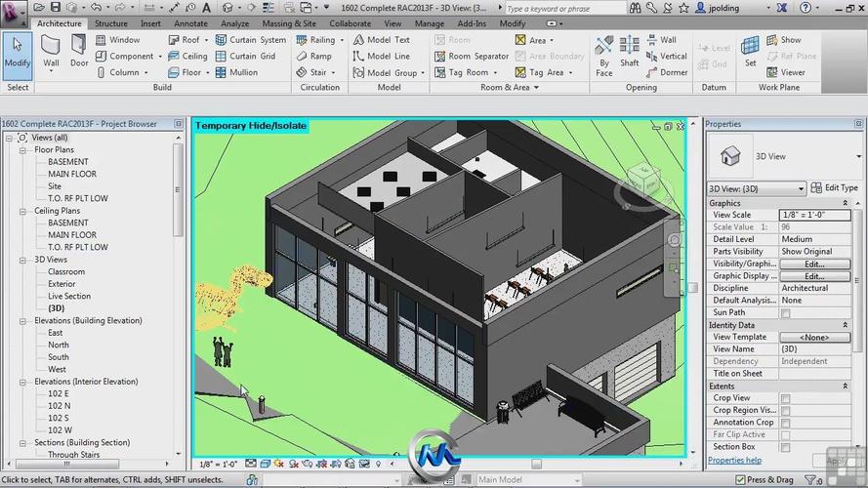Screen dimensions: 868x488
Task: Activate the Wall tool
Action: click(x=51, y=53)
